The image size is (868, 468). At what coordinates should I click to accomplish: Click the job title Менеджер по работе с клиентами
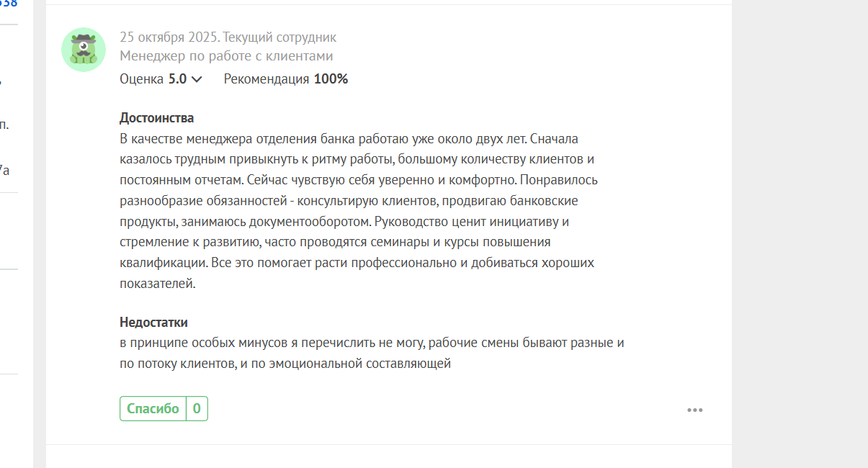(x=226, y=56)
